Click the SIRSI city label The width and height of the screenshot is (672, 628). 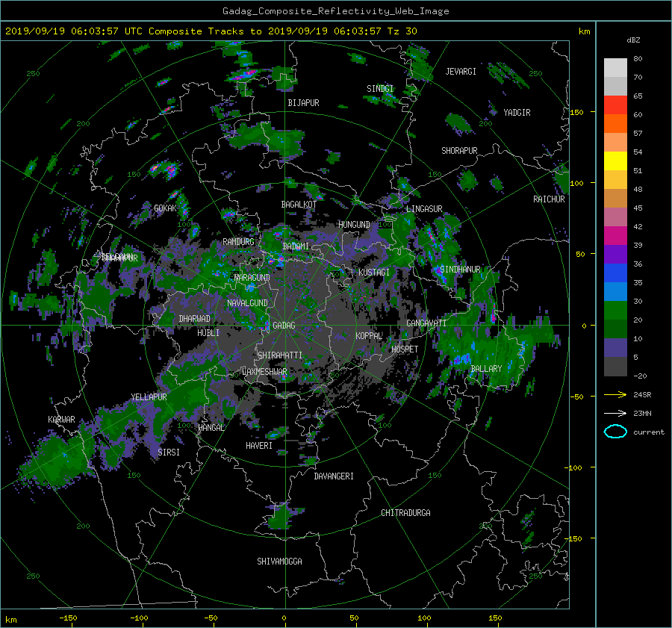(169, 453)
